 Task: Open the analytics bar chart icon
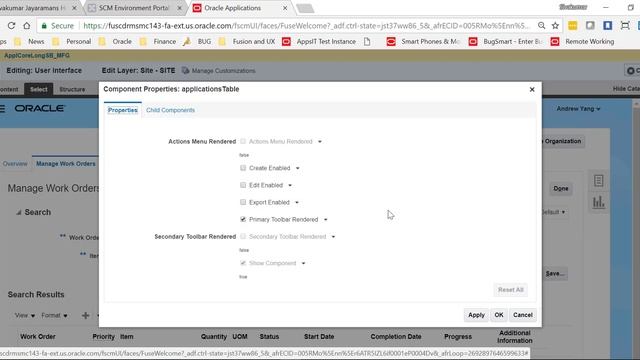pos(598,202)
